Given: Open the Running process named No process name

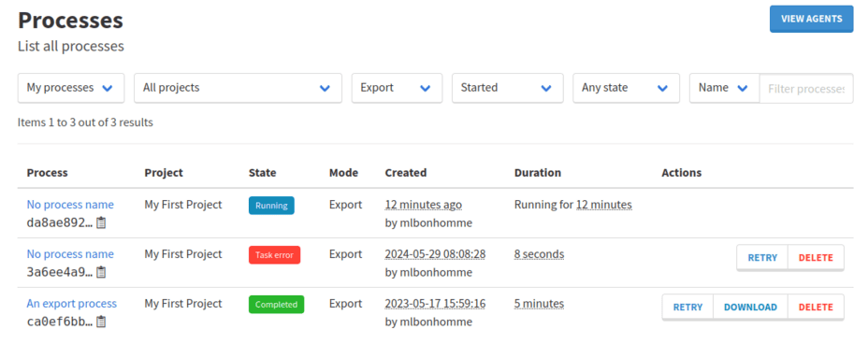Looking at the screenshot, I should click(x=70, y=205).
